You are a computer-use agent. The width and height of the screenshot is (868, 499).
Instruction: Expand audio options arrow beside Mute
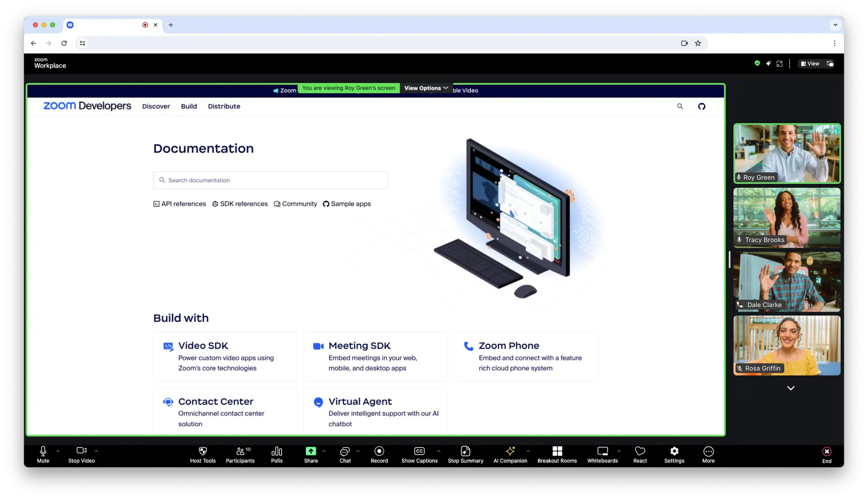58,451
